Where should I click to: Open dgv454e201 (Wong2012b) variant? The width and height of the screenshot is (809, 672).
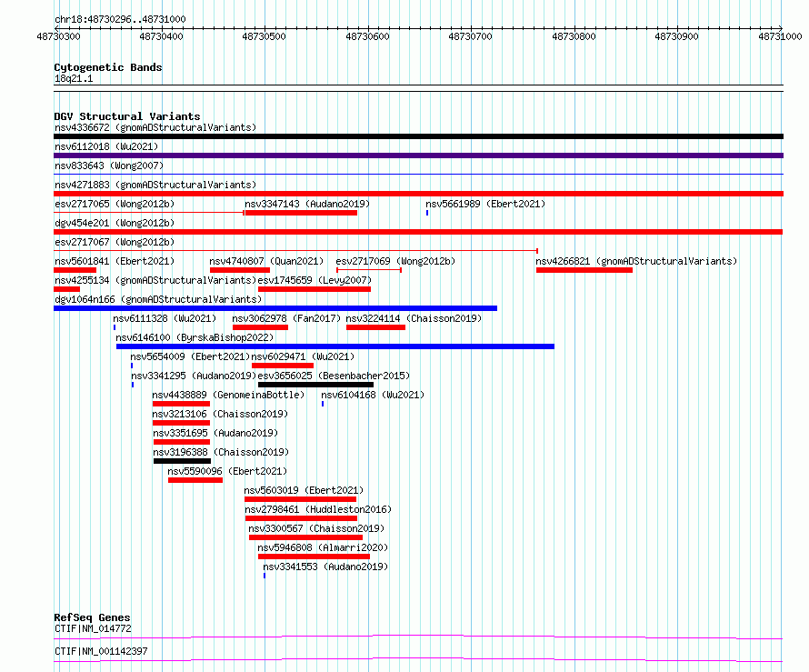pos(115,223)
